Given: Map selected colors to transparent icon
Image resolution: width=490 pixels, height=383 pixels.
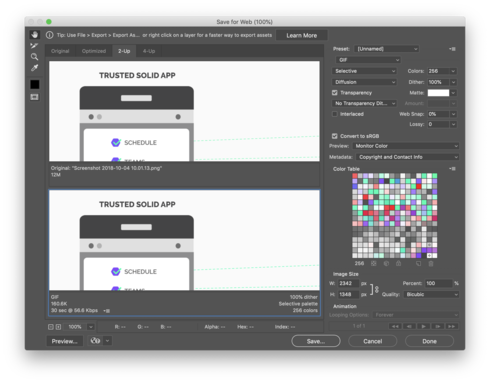Looking at the screenshot, I should pyautogui.click(x=374, y=263).
